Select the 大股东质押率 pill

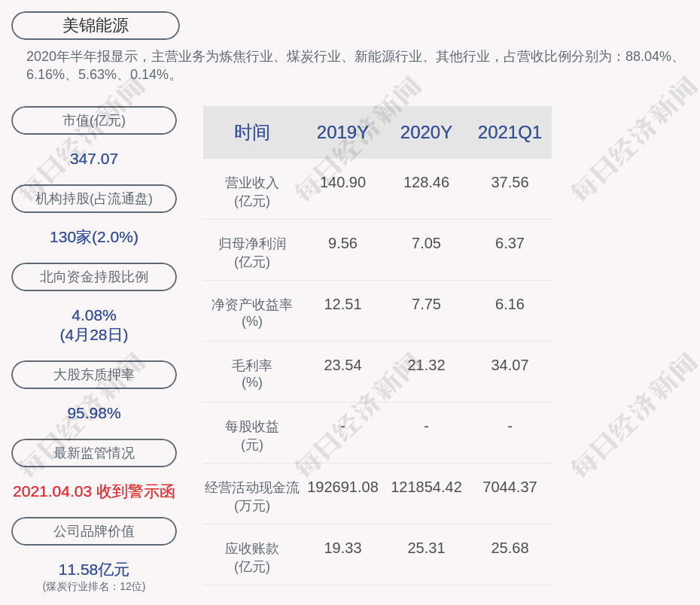[x=94, y=375]
